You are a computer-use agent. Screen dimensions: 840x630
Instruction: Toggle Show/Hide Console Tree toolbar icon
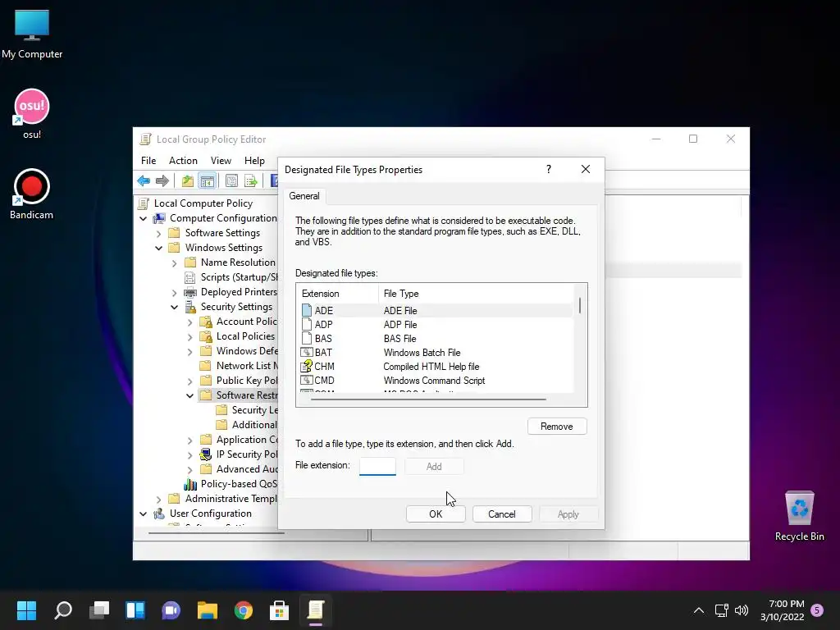click(x=207, y=181)
